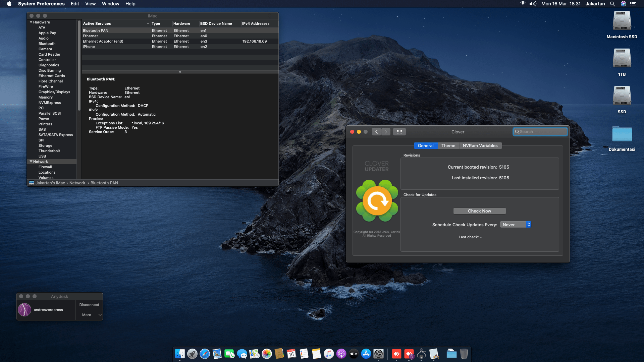Open Music app from the dock
Viewport: 644px width, 362px height.
point(329,354)
